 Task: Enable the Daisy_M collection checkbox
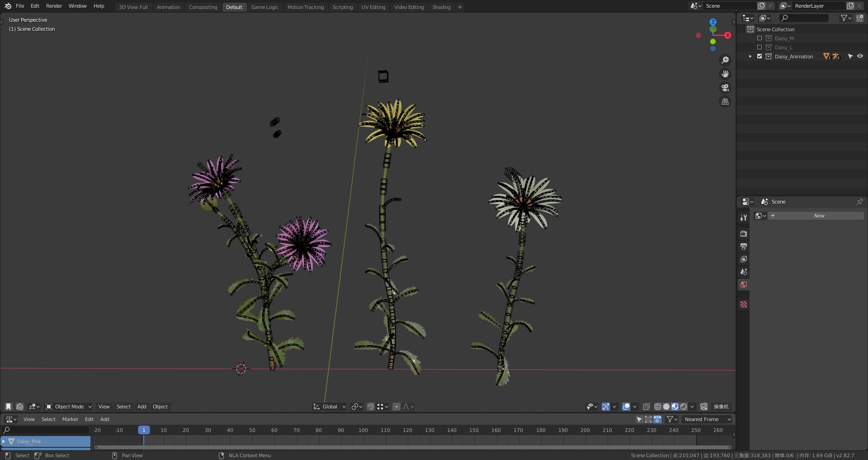click(x=759, y=38)
